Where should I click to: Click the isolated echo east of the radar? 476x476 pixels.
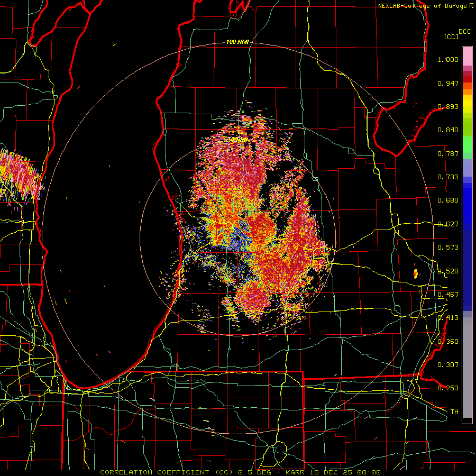[416, 273]
